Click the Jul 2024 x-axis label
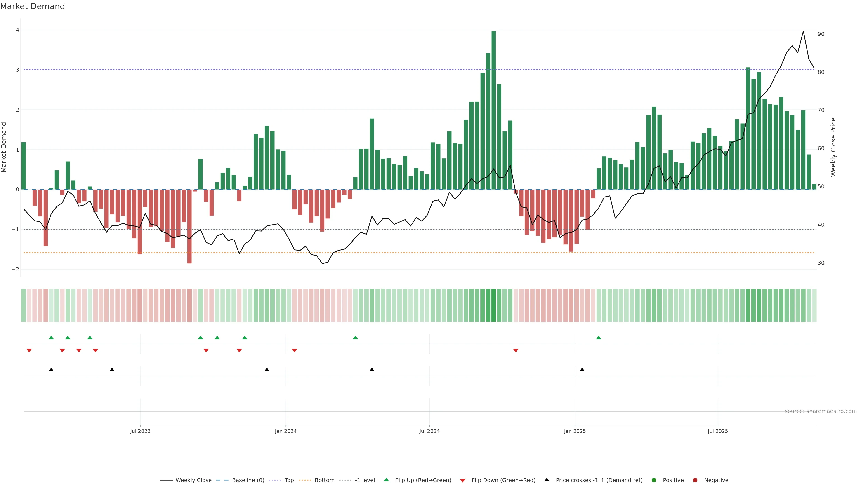The width and height of the screenshot is (868, 488). pyautogui.click(x=429, y=431)
